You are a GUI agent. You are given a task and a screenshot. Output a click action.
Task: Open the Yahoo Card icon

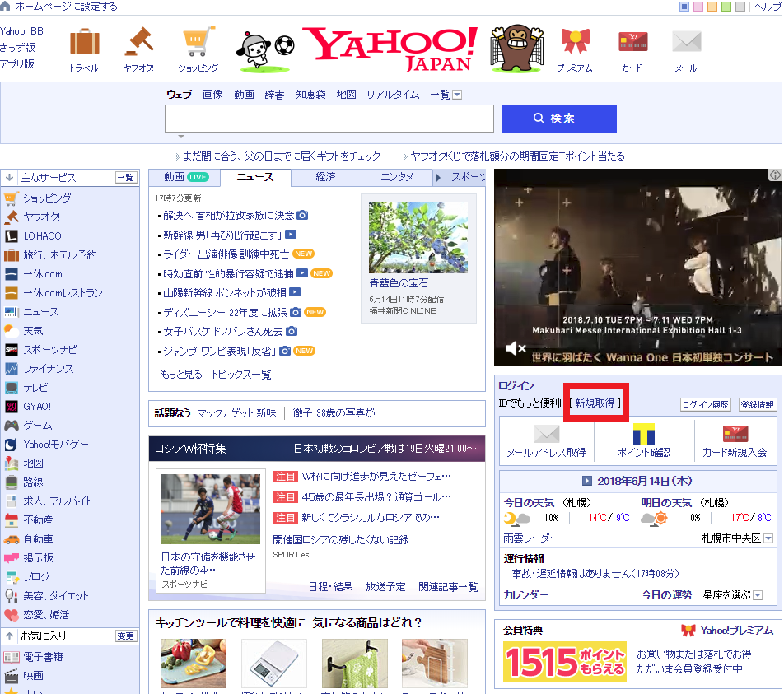(633, 41)
